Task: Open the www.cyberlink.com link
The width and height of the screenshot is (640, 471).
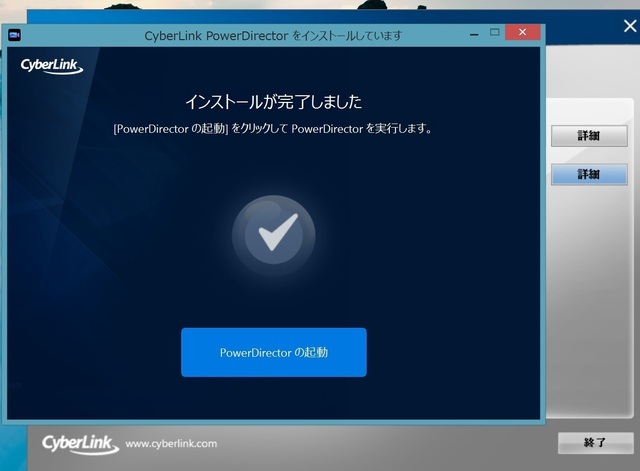Action: click(x=171, y=444)
